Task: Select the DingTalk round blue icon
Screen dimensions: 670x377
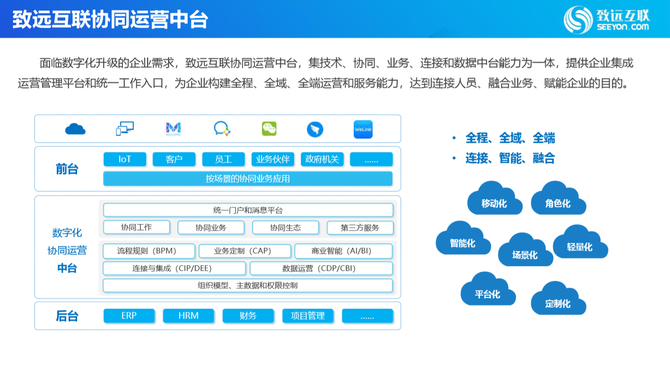Action: pyautogui.click(x=315, y=129)
